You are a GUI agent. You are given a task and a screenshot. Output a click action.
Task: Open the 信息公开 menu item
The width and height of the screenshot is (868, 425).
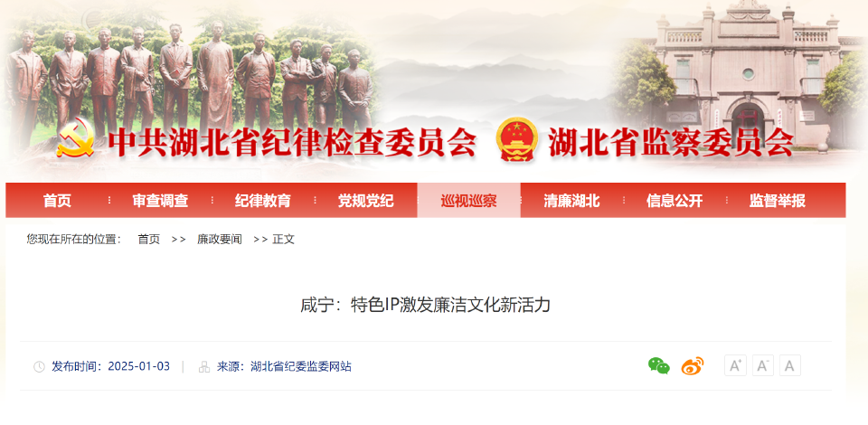[675, 201]
